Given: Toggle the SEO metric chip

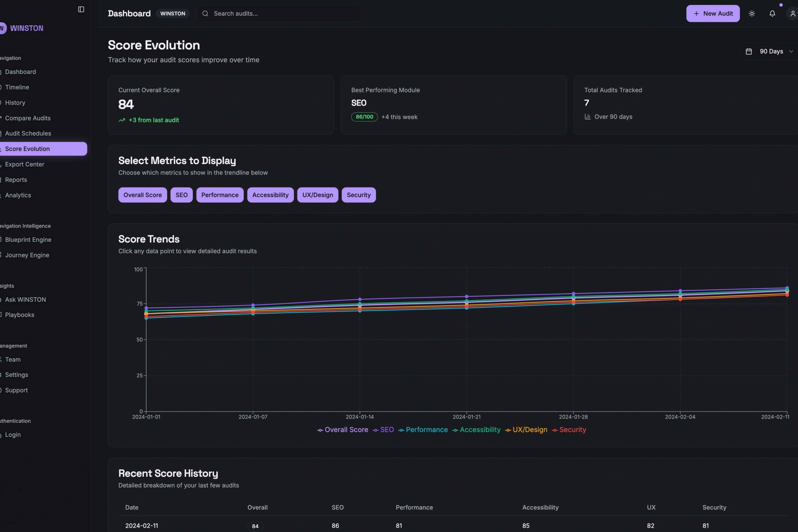Looking at the screenshot, I should pyautogui.click(x=181, y=195).
